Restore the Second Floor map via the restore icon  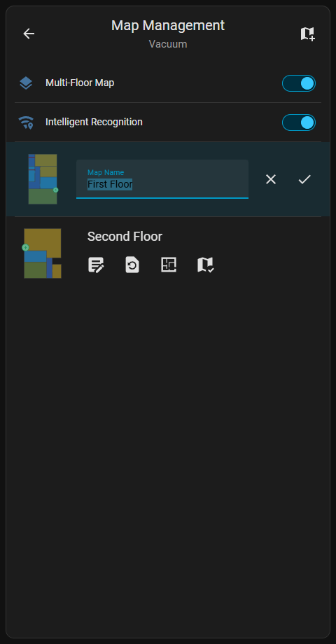(132, 265)
